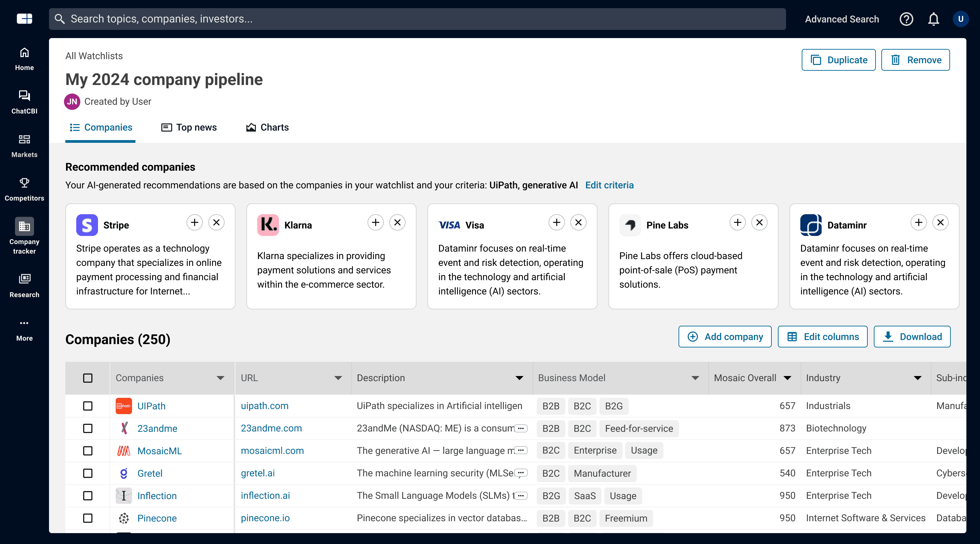The height and width of the screenshot is (544, 980).
Task: Add Dataminr using its plus icon
Action: (x=918, y=222)
